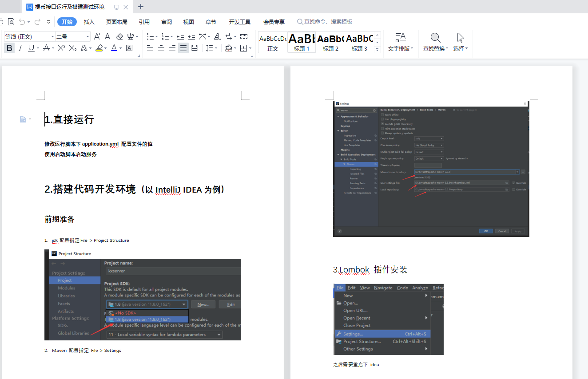Apply the 标题 1 heading style

click(301, 42)
